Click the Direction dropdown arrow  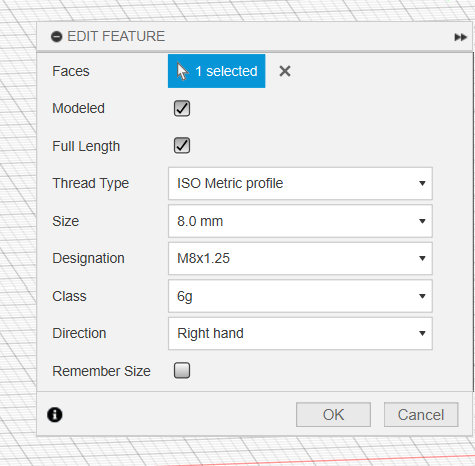422,333
